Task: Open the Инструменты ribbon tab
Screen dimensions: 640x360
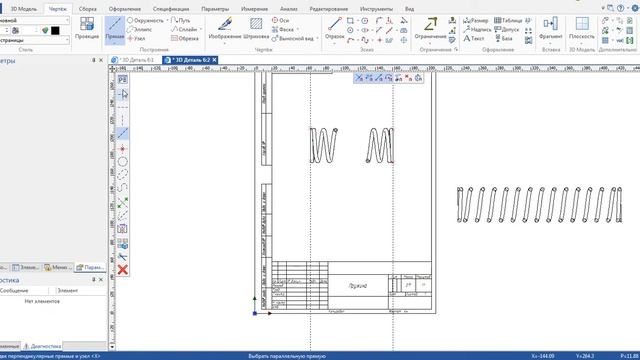Action: point(376,9)
